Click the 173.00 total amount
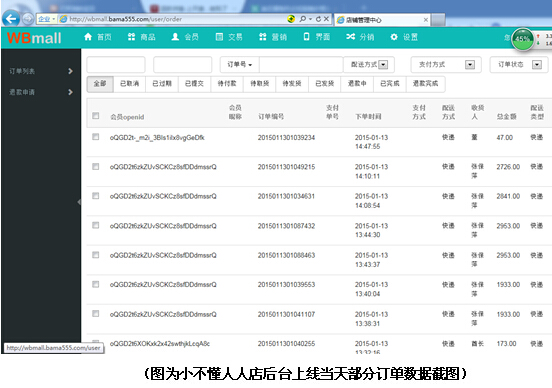Image resolution: width=552 pixels, height=388 pixels. point(506,344)
